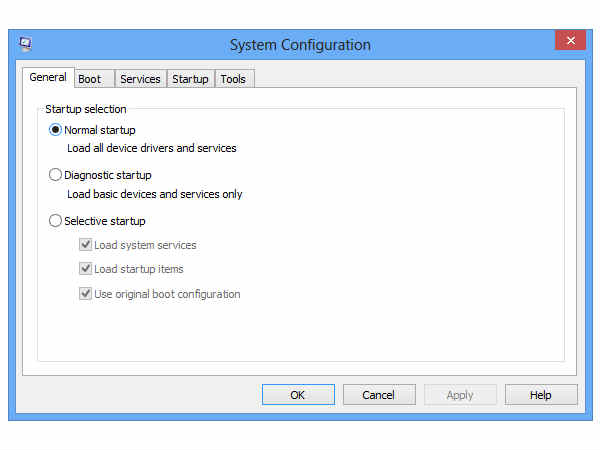
Task: Toggle the Load startup items checkbox
Action: 85,269
